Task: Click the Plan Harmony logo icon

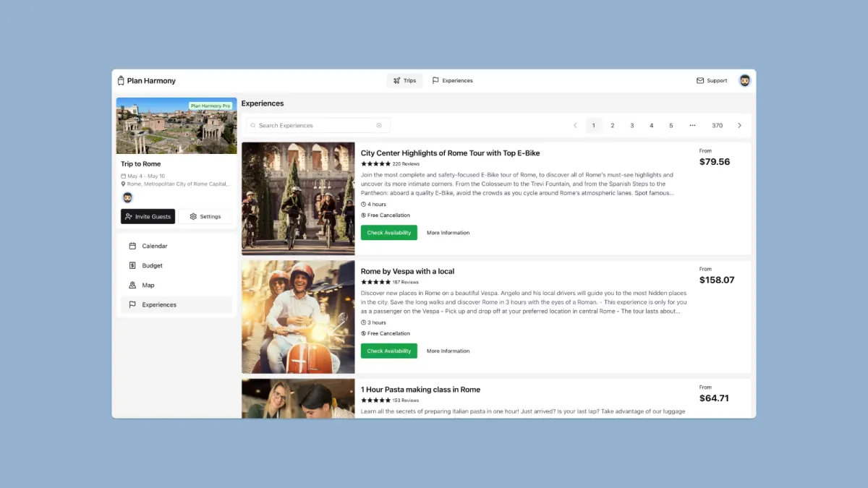Action: (121, 80)
